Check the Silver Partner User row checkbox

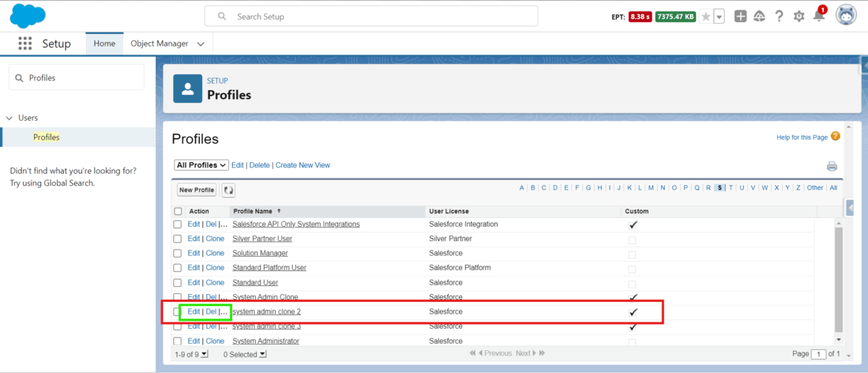(178, 239)
